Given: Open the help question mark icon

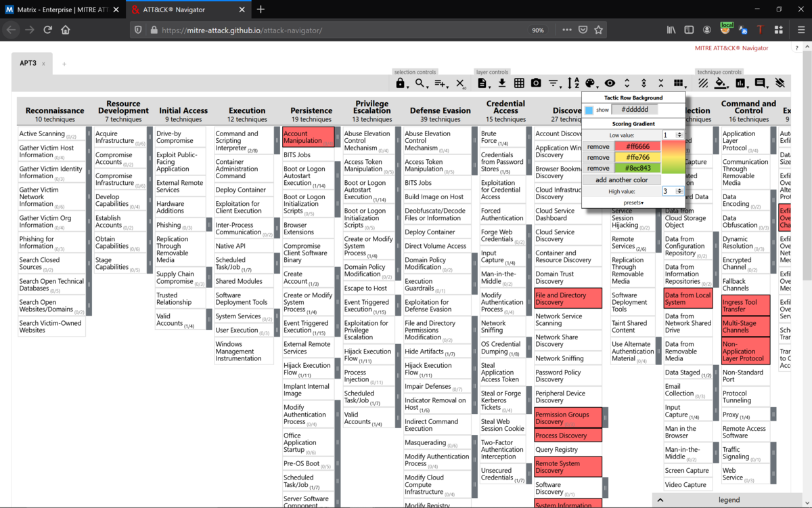Looking at the screenshot, I should click(x=798, y=48).
